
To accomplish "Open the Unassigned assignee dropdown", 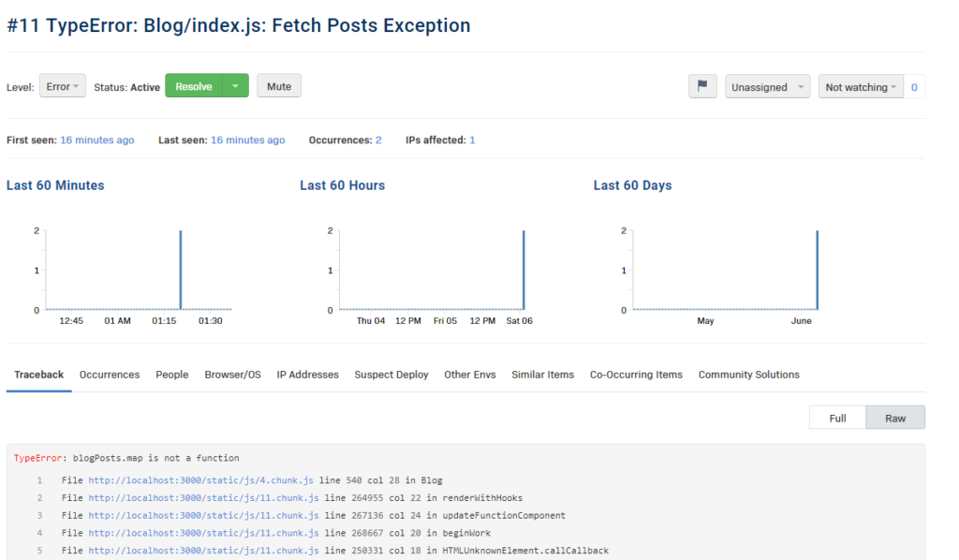I will point(767,86).
